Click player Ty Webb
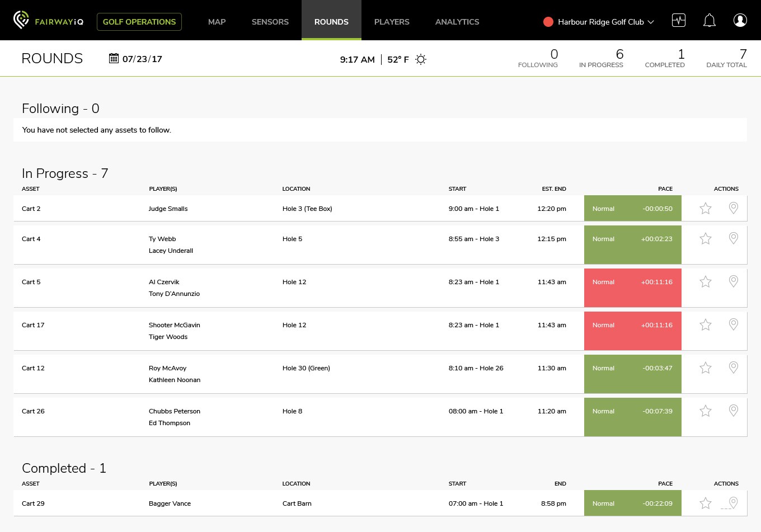The width and height of the screenshot is (761, 532). (x=162, y=239)
